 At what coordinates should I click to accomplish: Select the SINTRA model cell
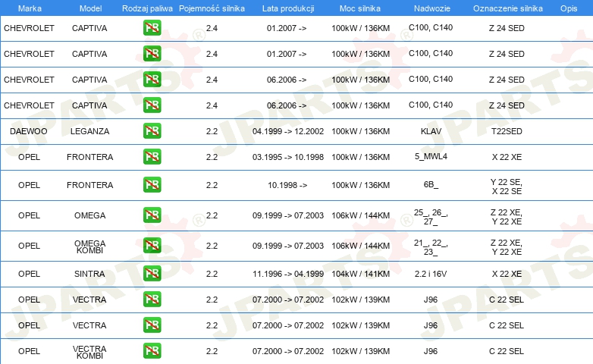(x=89, y=274)
